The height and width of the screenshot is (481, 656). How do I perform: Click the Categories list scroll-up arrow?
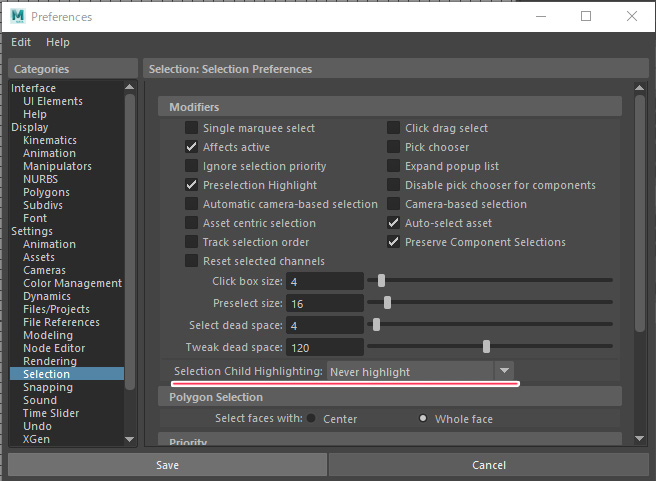click(x=129, y=88)
